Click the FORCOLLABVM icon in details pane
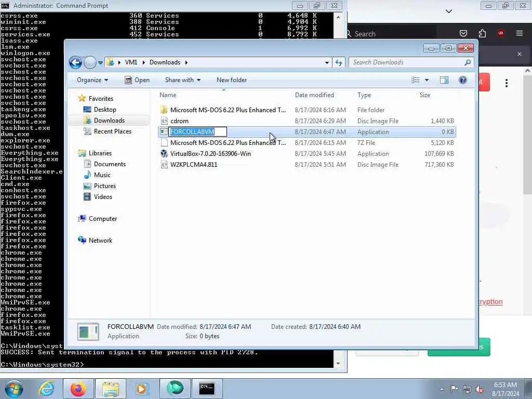The height and width of the screenshot is (399, 532). click(88, 331)
